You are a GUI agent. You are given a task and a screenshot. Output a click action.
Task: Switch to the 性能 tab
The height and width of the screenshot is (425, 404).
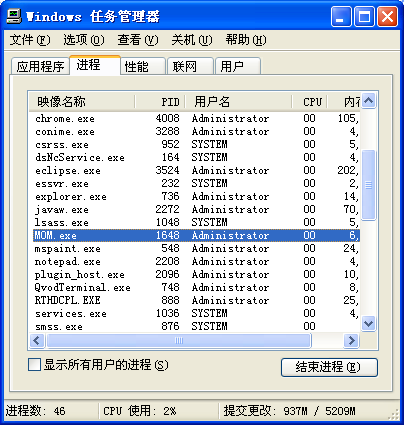(143, 66)
